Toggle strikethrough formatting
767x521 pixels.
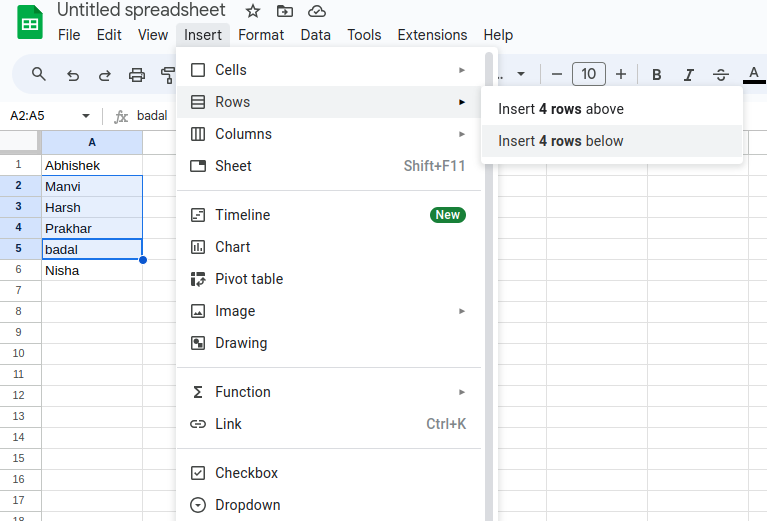click(x=721, y=74)
